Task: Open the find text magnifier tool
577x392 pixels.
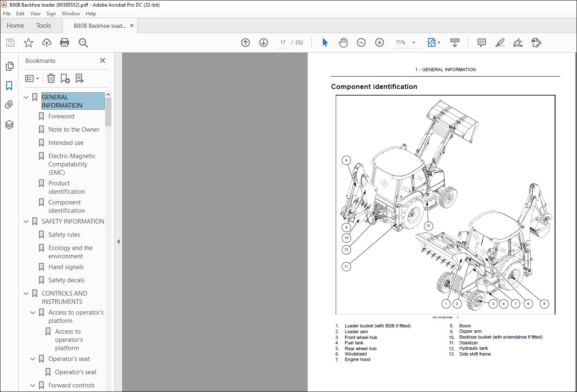Action: [83, 43]
